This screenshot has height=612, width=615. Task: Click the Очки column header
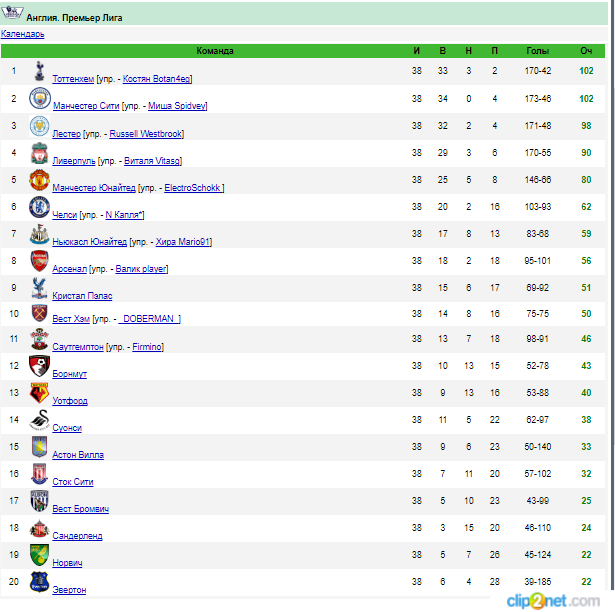(x=586, y=51)
